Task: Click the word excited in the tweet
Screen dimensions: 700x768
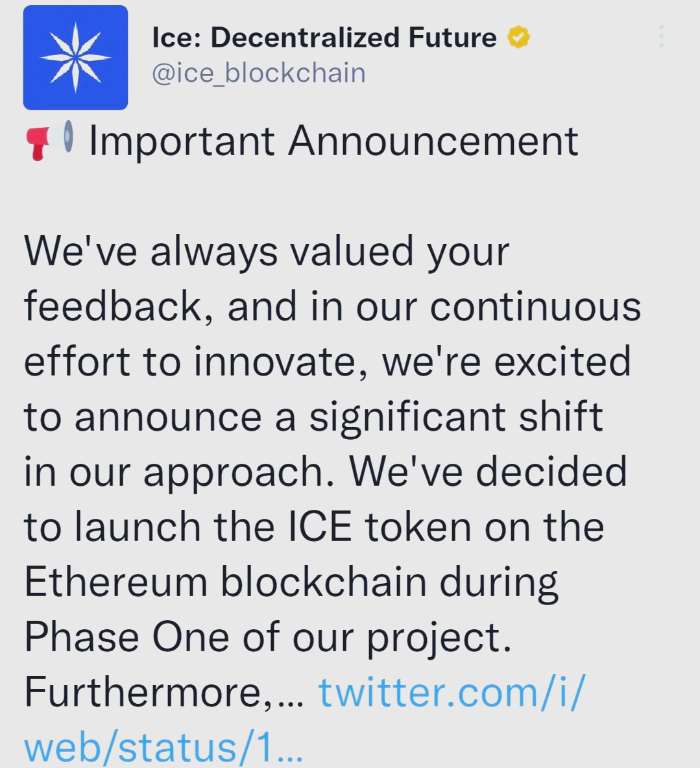Action: pos(562,361)
